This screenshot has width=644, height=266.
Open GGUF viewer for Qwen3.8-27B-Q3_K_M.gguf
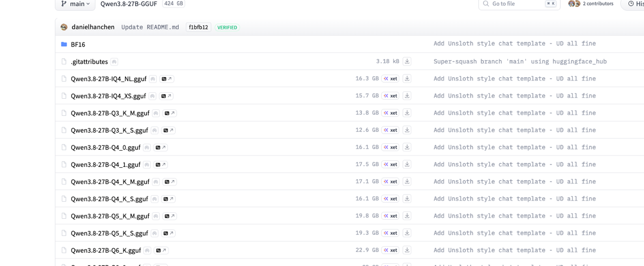tap(170, 113)
